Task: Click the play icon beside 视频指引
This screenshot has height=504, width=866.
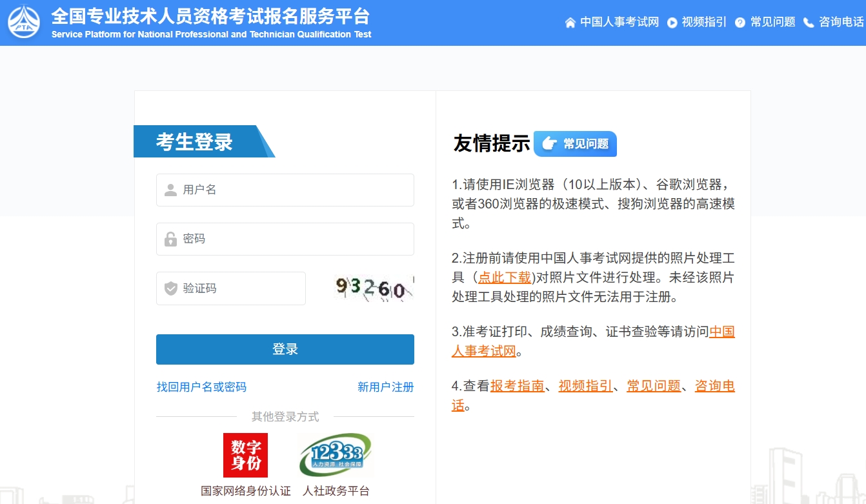Action: [x=672, y=23]
